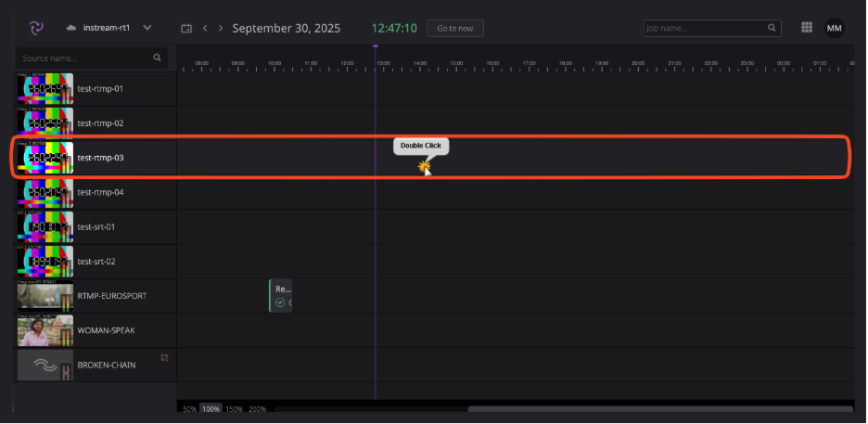Go to the next day arrow
The width and height of the screenshot is (868, 424).
pos(221,28)
